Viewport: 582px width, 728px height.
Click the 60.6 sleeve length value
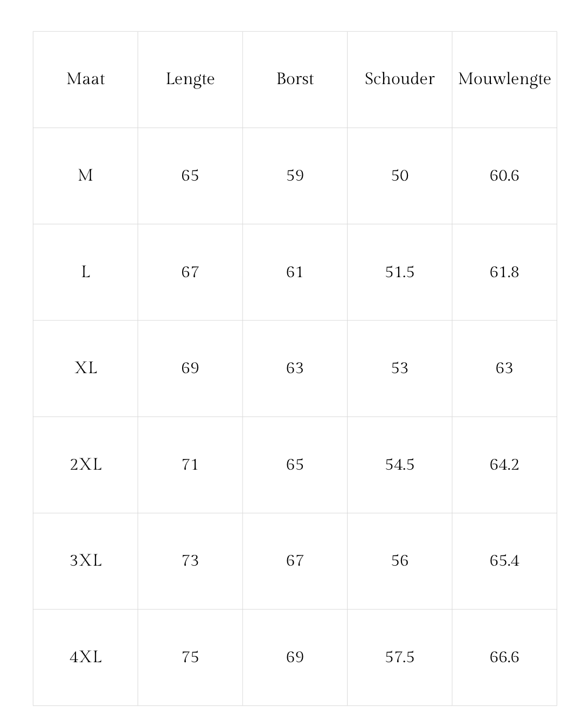504,175
